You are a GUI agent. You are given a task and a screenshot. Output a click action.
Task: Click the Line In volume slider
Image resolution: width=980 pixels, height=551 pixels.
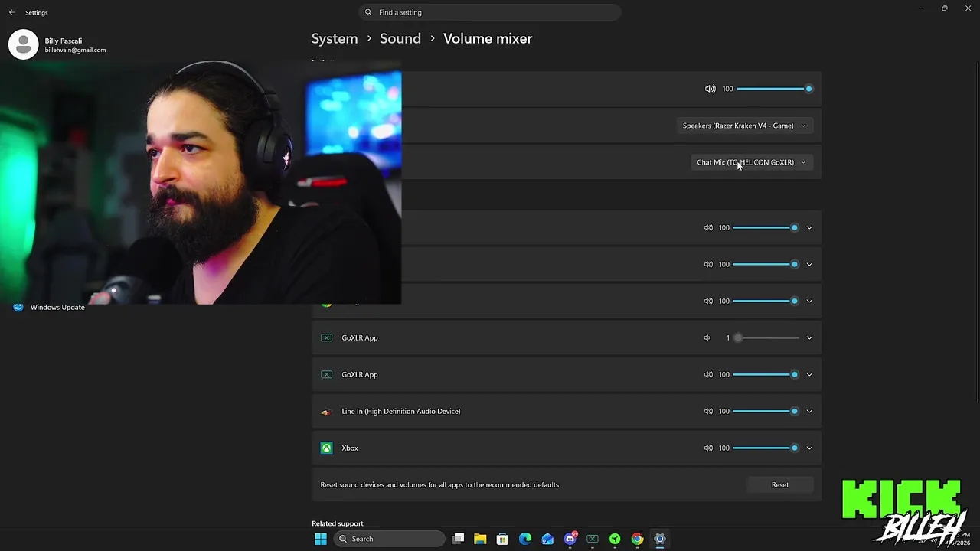tap(766, 411)
